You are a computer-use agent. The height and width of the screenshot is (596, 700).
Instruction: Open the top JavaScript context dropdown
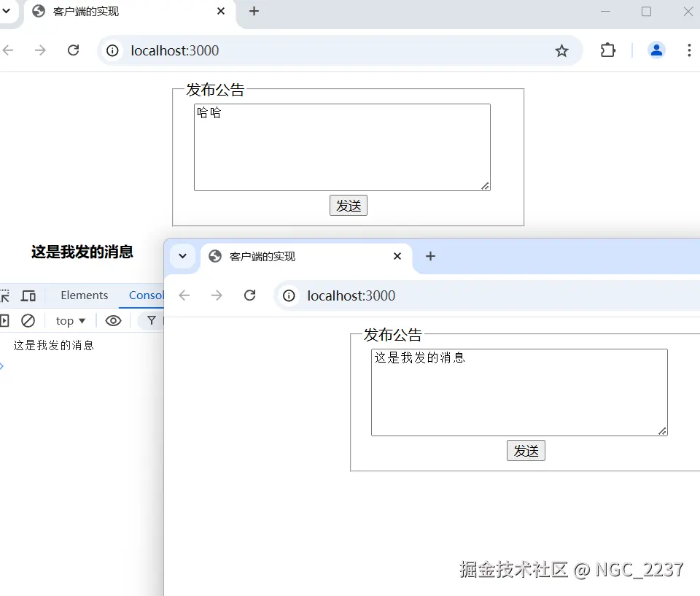click(x=70, y=321)
